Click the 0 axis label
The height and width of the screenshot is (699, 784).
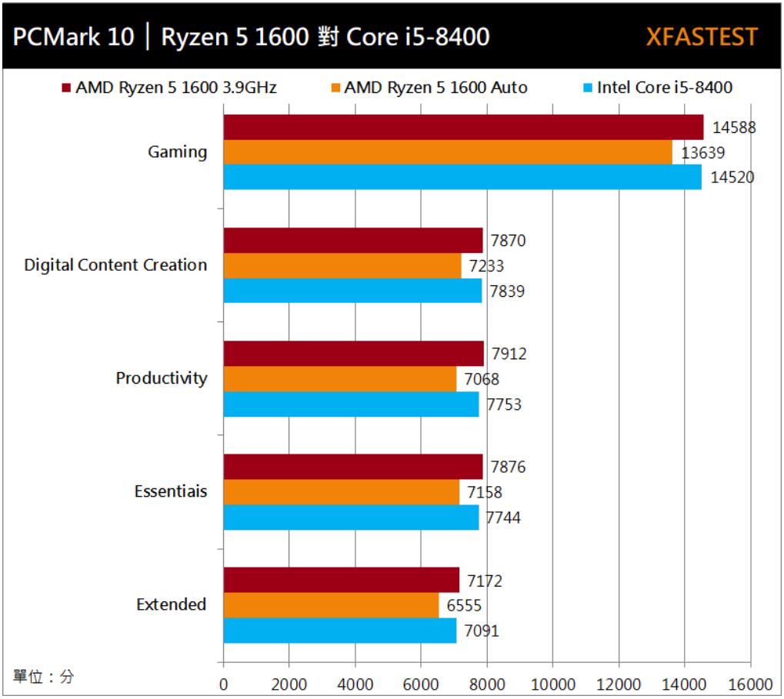pos(223,684)
